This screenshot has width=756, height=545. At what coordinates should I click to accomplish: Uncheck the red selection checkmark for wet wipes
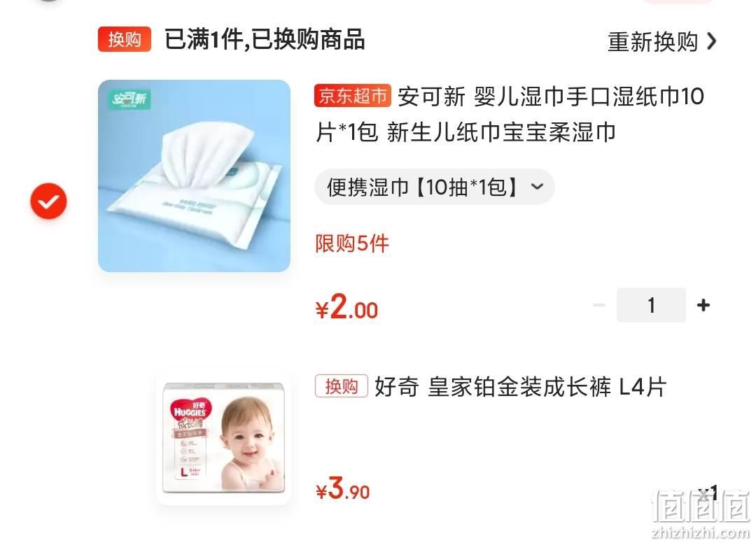49,201
